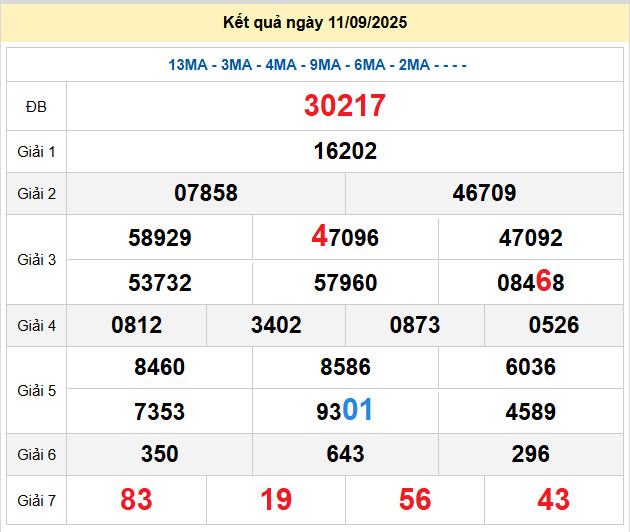Select number 9301 with blue digits
This screenshot has height=532, width=630.
345,411
